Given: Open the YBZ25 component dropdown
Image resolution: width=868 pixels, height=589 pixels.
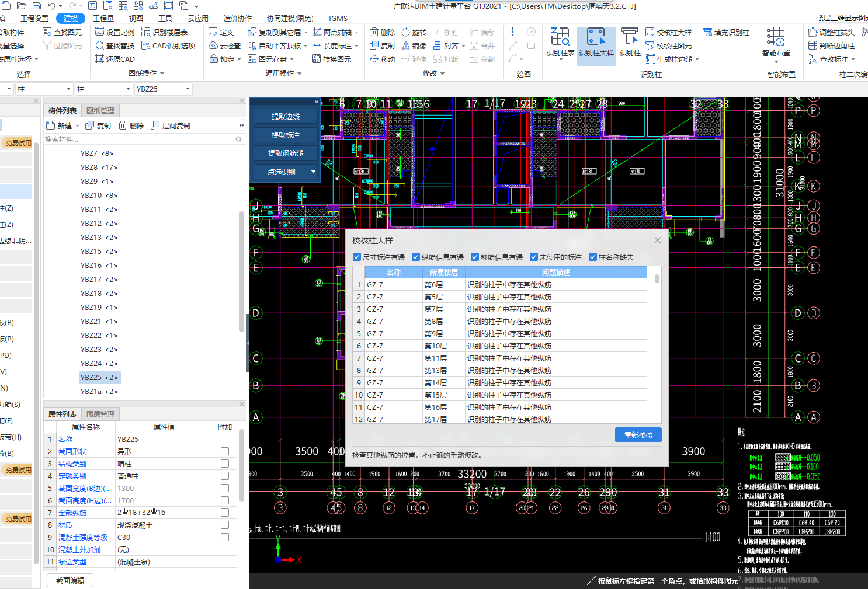Looking at the screenshot, I should coord(188,89).
